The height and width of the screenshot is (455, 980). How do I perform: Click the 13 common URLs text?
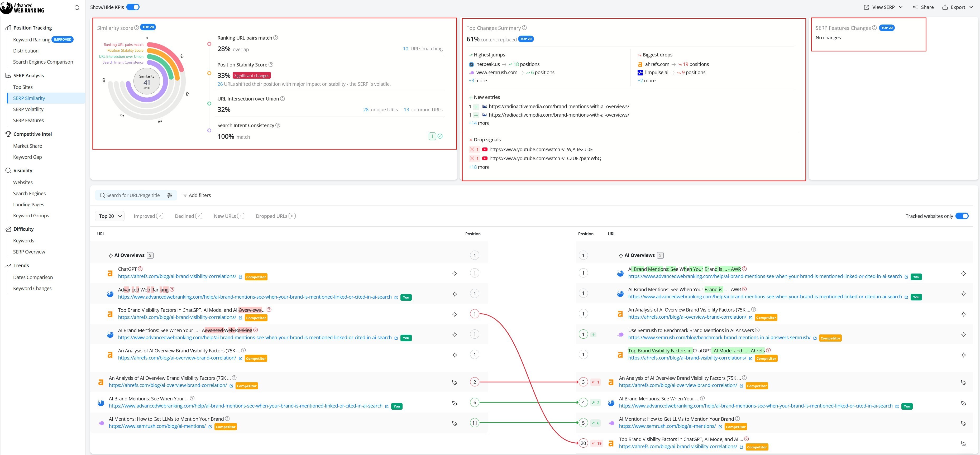[423, 109]
